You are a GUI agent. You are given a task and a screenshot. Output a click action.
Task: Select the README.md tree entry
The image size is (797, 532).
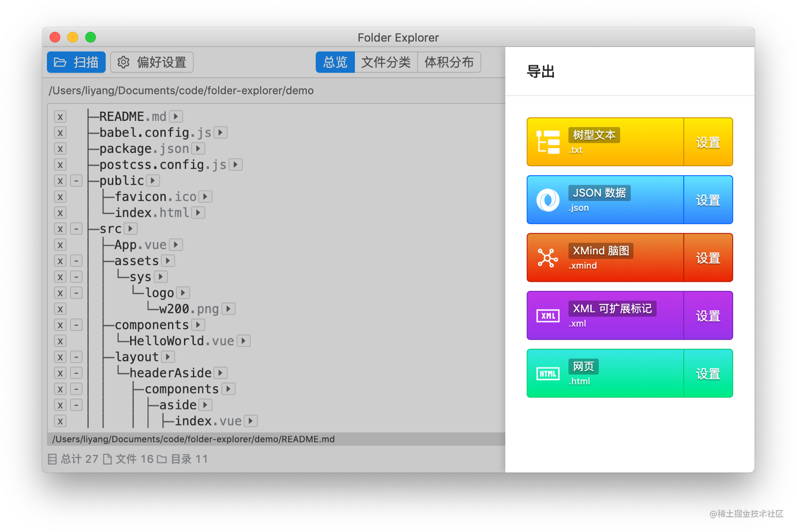pos(133,116)
